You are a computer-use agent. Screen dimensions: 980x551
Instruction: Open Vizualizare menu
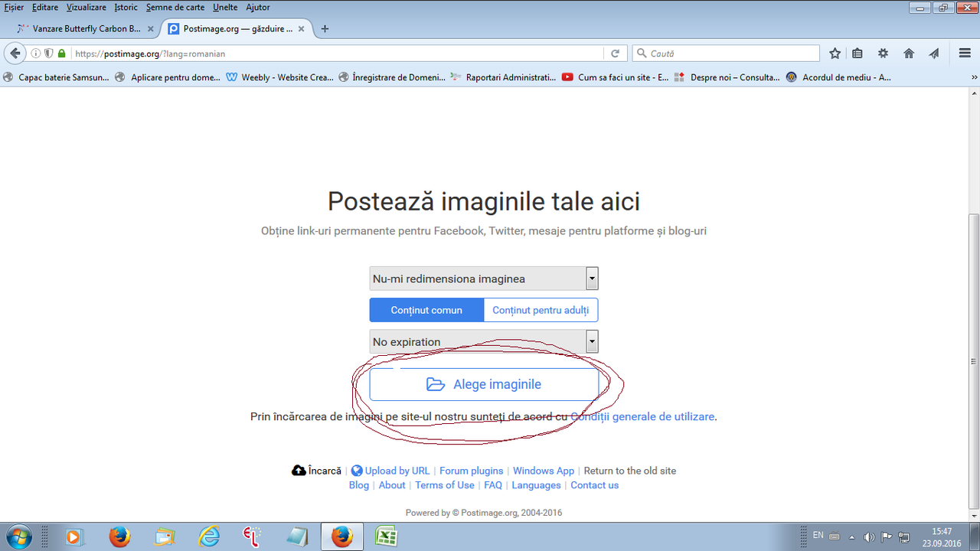(x=87, y=7)
